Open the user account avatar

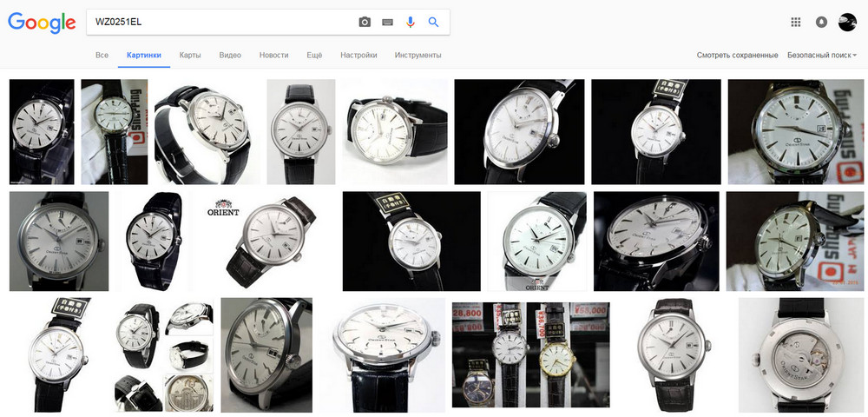(x=847, y=23)
